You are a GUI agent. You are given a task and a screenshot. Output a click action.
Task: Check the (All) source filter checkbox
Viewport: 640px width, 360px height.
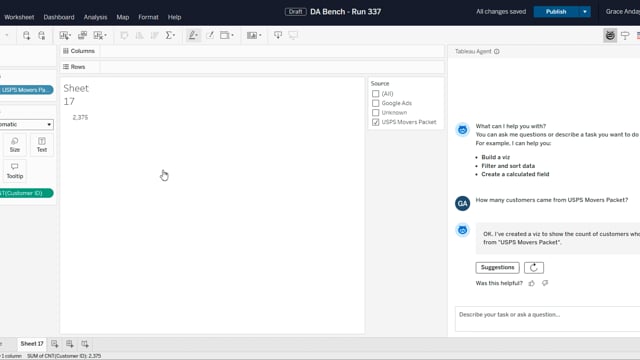click(x=376, y=94)
